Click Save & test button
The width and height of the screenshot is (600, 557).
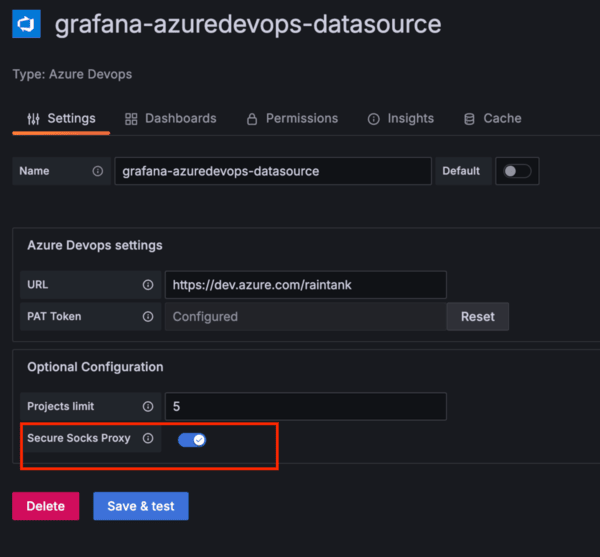point(141,506)
